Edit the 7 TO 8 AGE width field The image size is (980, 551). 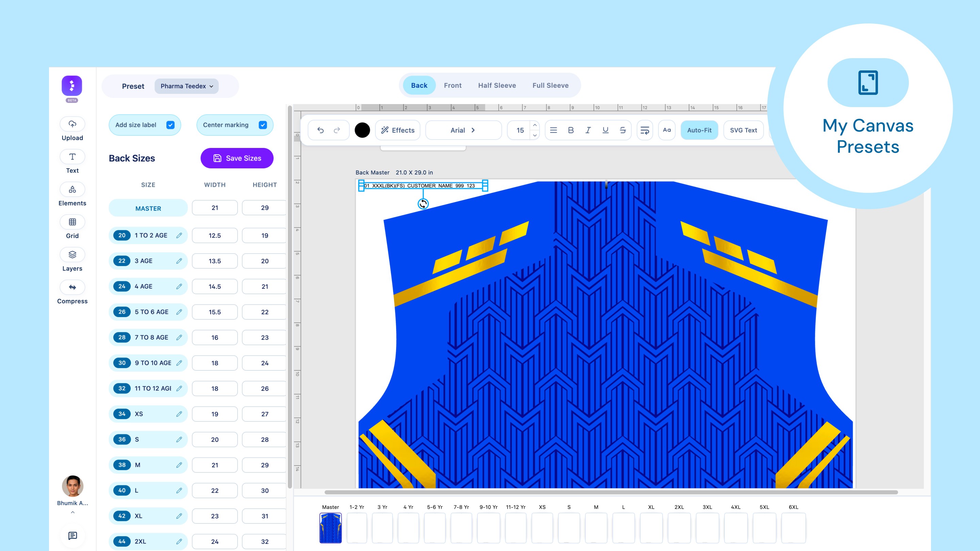pos(215,337)
